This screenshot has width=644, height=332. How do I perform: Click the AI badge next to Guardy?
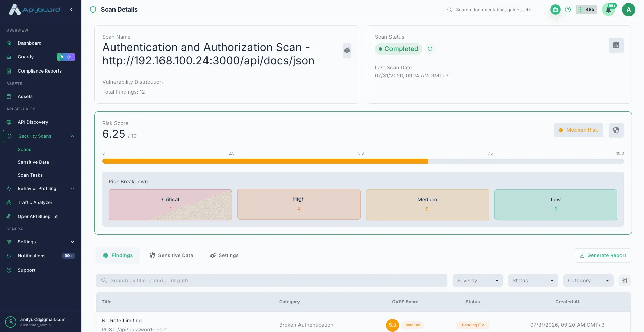point(66,57)
